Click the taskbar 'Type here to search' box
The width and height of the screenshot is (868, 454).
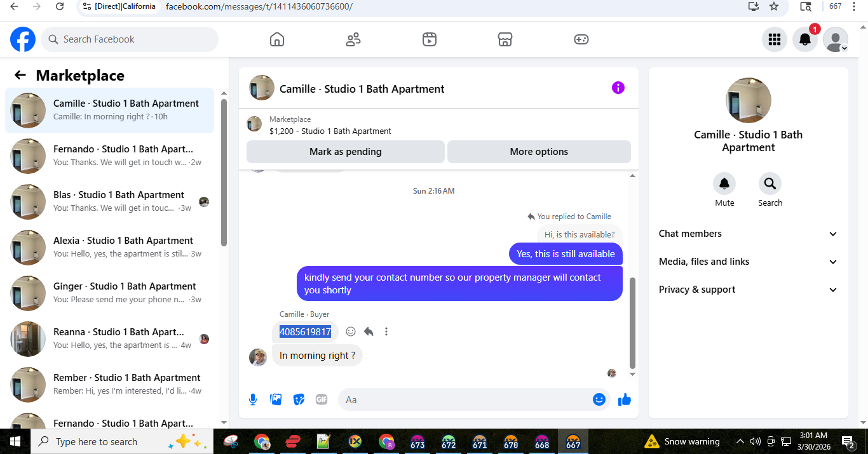coord(121,441)
